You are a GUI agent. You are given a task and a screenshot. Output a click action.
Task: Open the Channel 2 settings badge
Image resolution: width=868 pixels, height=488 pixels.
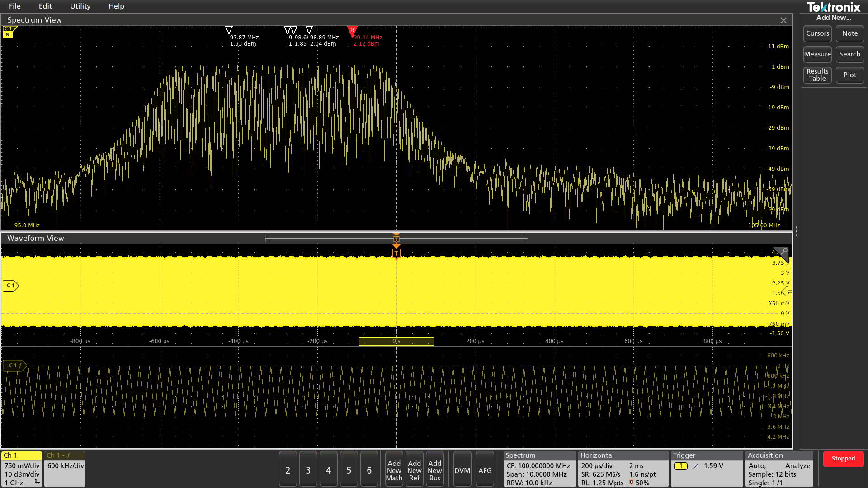[288, 469]
